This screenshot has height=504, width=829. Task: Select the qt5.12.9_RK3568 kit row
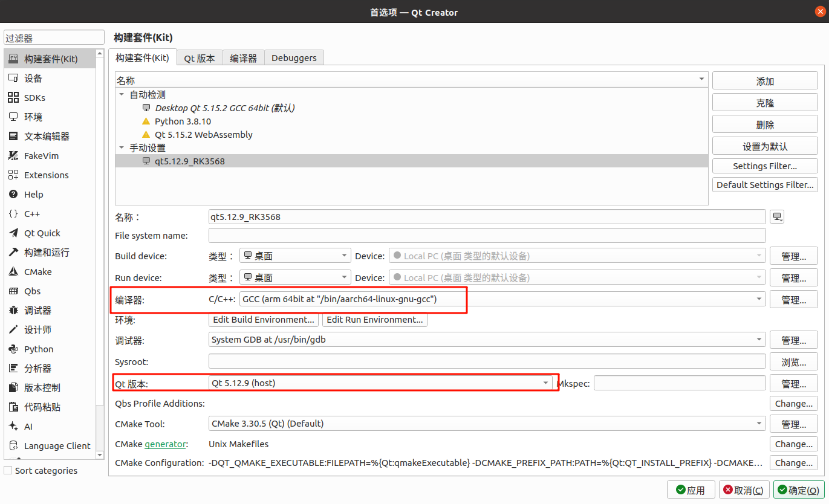411,161
